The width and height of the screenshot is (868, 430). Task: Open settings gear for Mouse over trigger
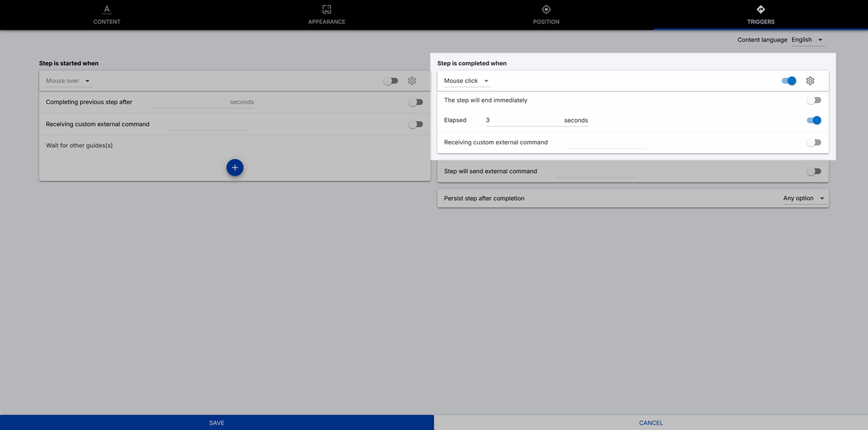412,81
